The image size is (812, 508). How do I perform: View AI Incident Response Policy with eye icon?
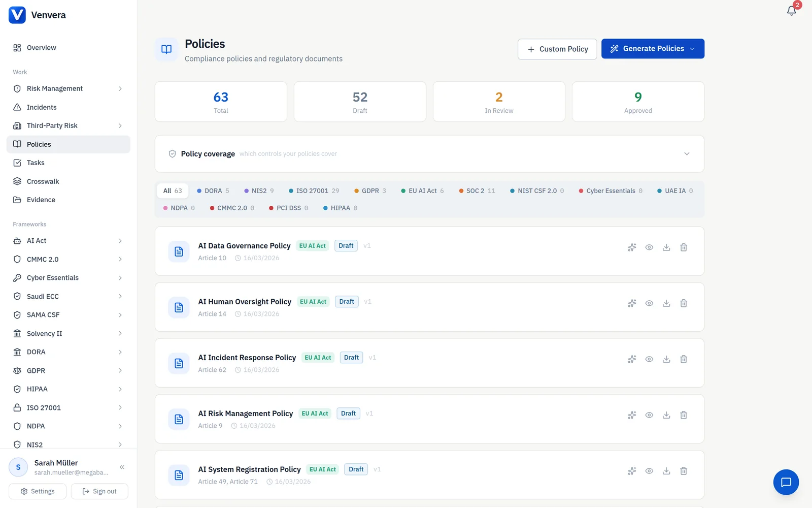click(649, 359)
